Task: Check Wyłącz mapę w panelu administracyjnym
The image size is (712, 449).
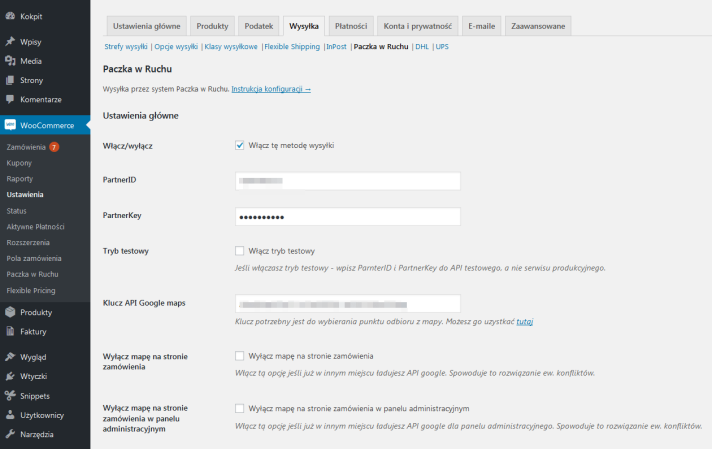Action: click(239, 409)
